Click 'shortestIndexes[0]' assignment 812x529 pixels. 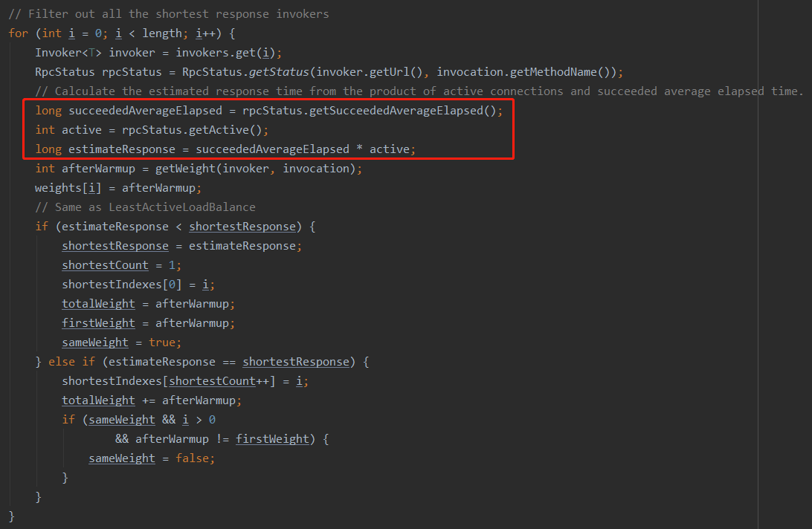pyautogui.click(x=122, y=285)
